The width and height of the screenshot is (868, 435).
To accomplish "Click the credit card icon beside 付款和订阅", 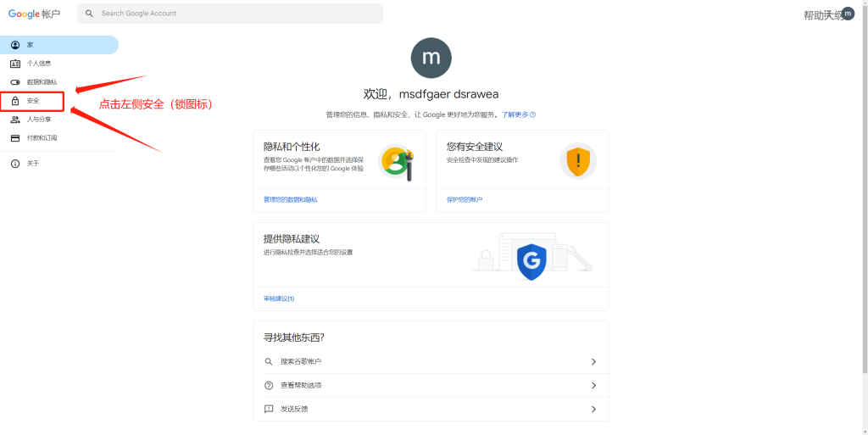I will tap(15, 138).
